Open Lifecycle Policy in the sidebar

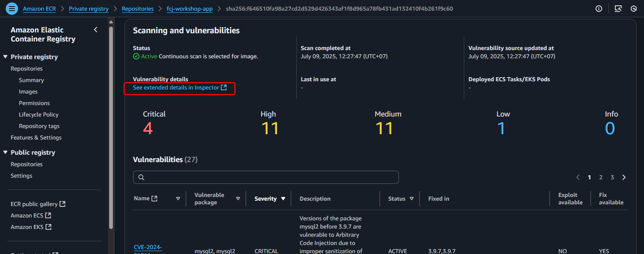39,114
